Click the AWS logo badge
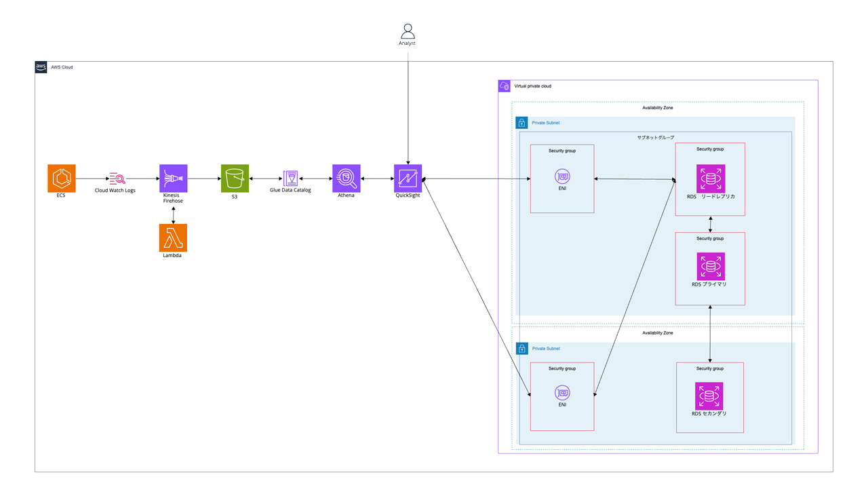This screenshot has height=496, width=868. [x=41, y=67]
